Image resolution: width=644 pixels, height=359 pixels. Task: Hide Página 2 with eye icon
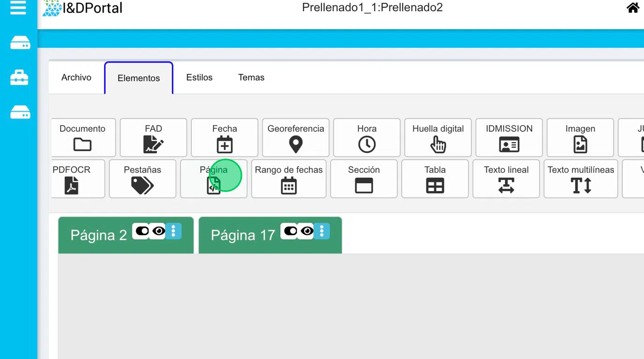tap(158, 231)
